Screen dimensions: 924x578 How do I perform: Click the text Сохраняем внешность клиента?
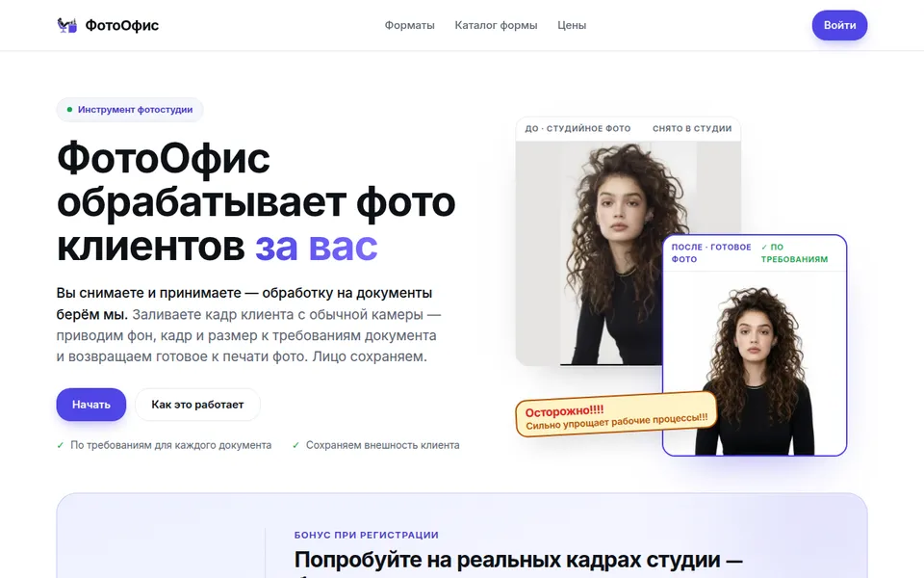[382, 445]
